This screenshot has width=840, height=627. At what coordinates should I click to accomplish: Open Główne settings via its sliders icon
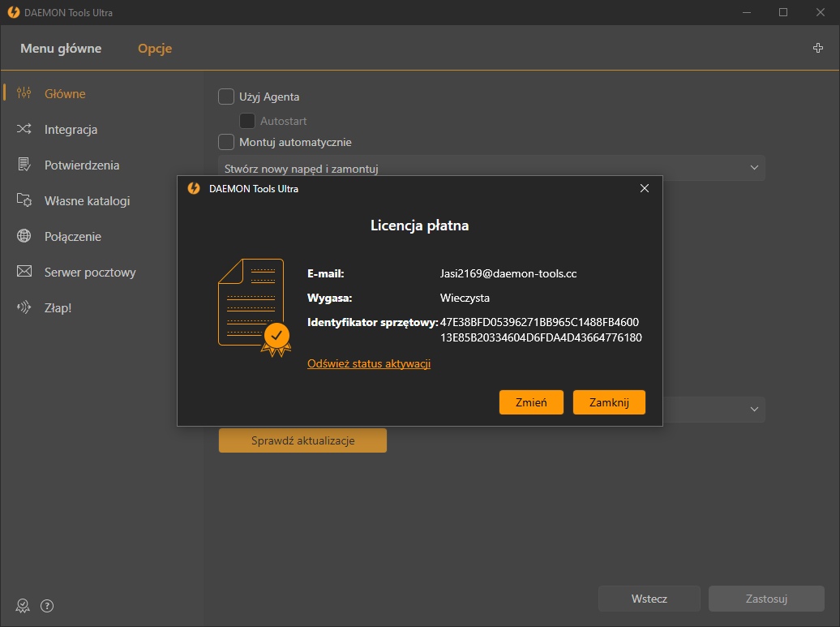tap(24, 93)
